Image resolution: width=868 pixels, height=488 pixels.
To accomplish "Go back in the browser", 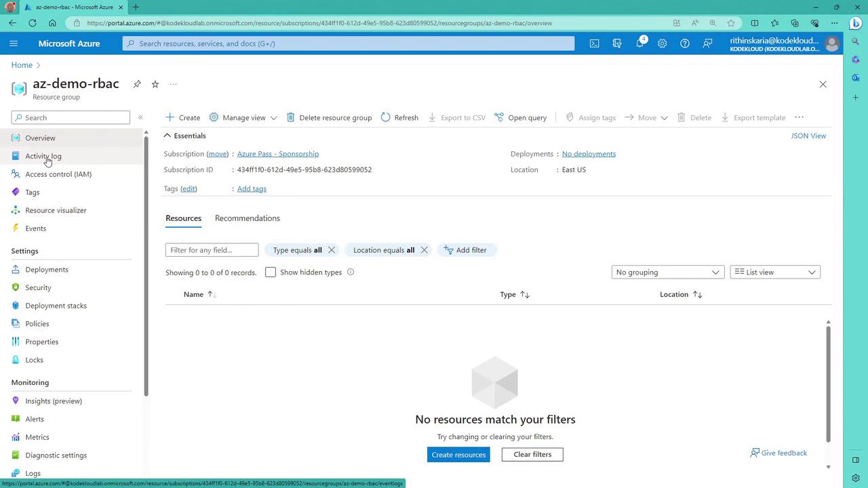I will tap(13, 23).
